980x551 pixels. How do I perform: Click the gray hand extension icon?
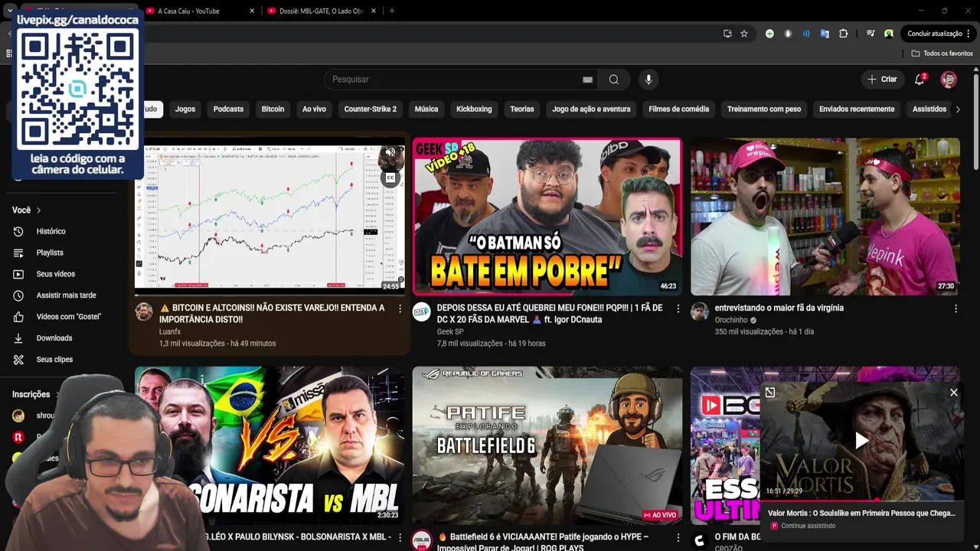click(788, 34)
